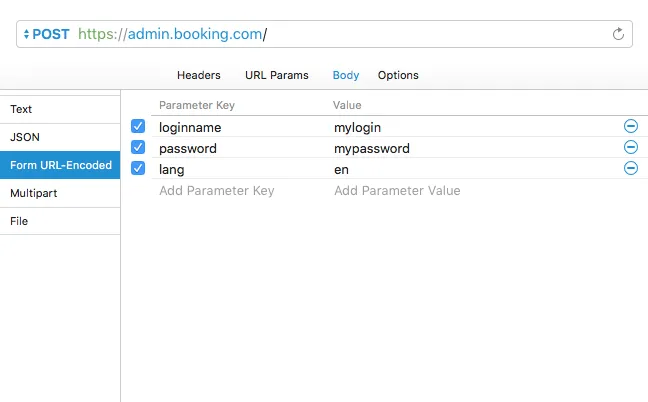Remove the password parameter row
The image size is (648, 402).
pyautogui.click(x=631, y=147)
